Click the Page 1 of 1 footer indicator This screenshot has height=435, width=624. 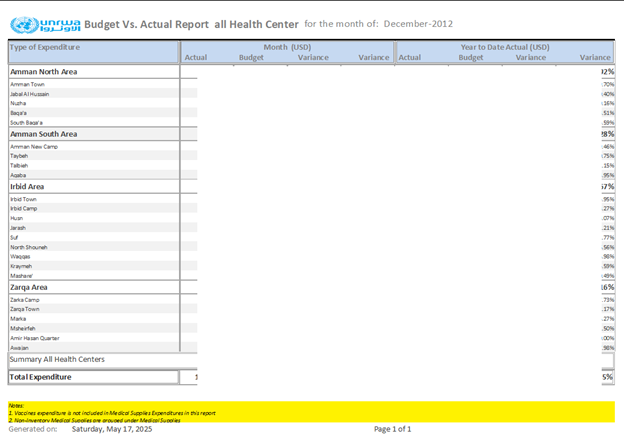[x=392, y=428]
